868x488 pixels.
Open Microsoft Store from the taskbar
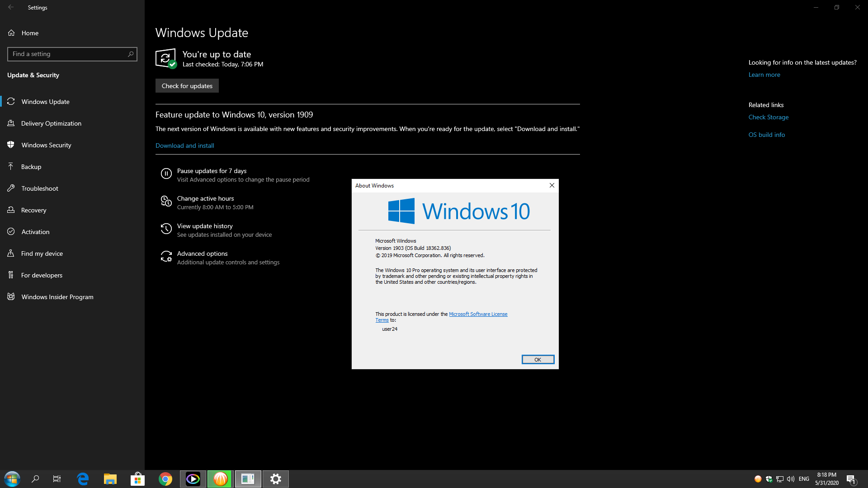[138, 479]
